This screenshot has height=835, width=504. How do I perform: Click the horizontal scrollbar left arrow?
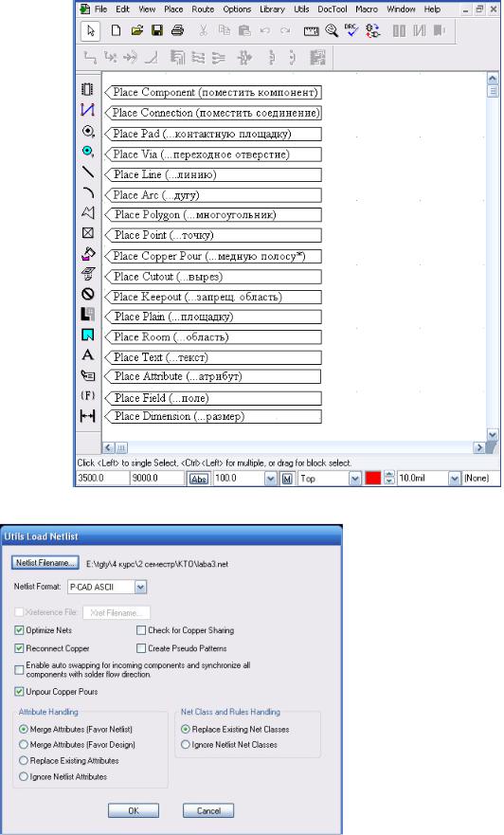109,448
